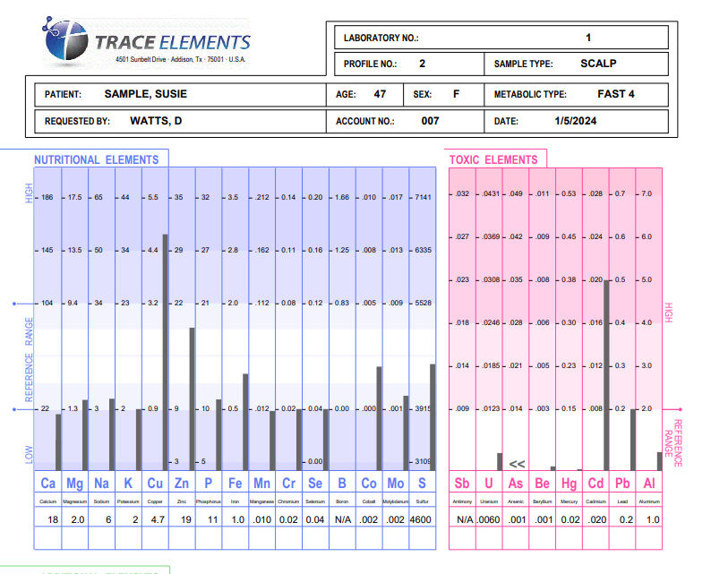The width and height of the screenshot is (728, 574).
Task: Select the calcium result value 18
Action: pyautogui.click(x=53, y=519)
